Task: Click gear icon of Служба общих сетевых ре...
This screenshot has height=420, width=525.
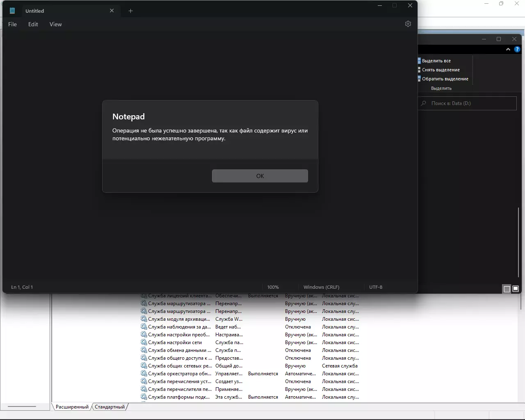Action: [x=144, y=365]
